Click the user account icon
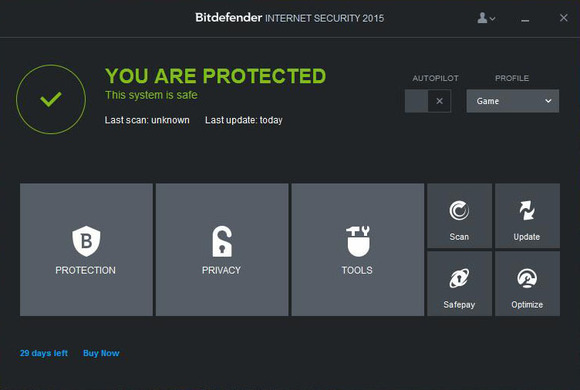The width and height of the screenshot is (580, 390). point(486,18)
